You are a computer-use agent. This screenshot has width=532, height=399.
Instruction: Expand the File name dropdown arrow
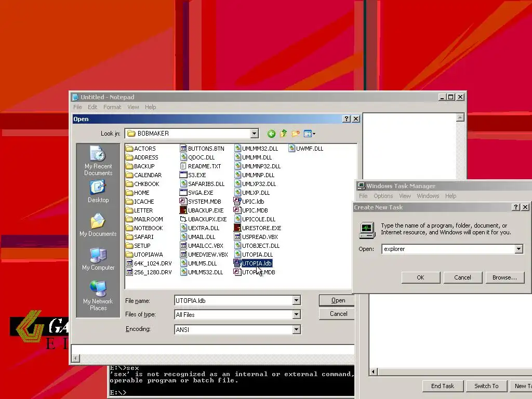point(296,300)
